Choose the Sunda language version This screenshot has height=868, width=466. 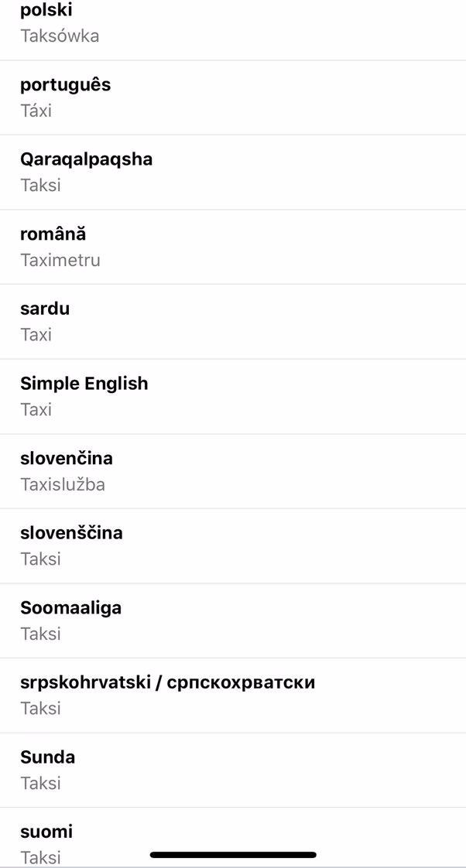pyautogui.click(x=232, y=770)
